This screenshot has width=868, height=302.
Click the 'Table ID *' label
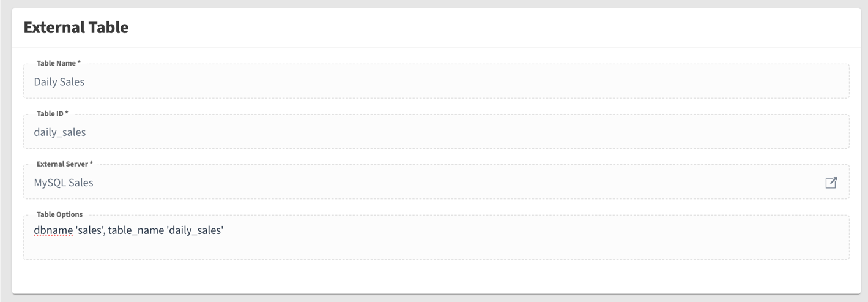click(x=52, y=113)
